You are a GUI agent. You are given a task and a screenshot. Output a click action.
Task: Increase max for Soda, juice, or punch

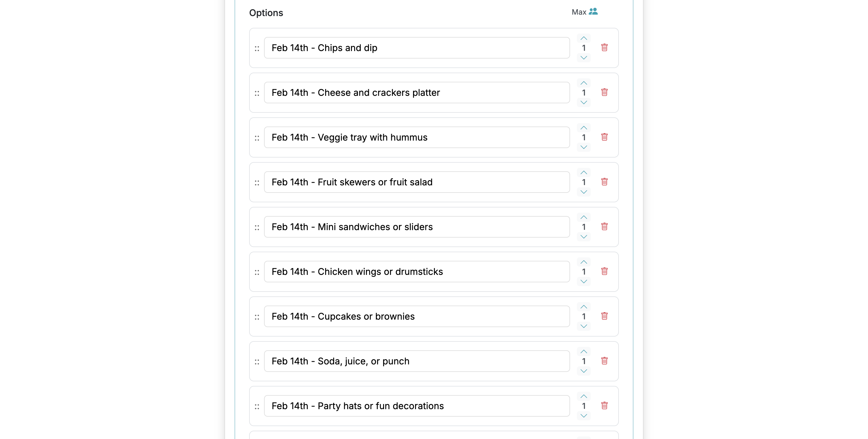click(x=584, y=351)
